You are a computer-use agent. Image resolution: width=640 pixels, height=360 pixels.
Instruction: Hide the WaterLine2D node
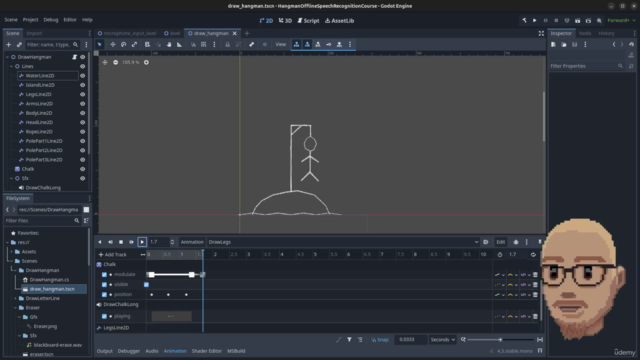pos(82,76)
